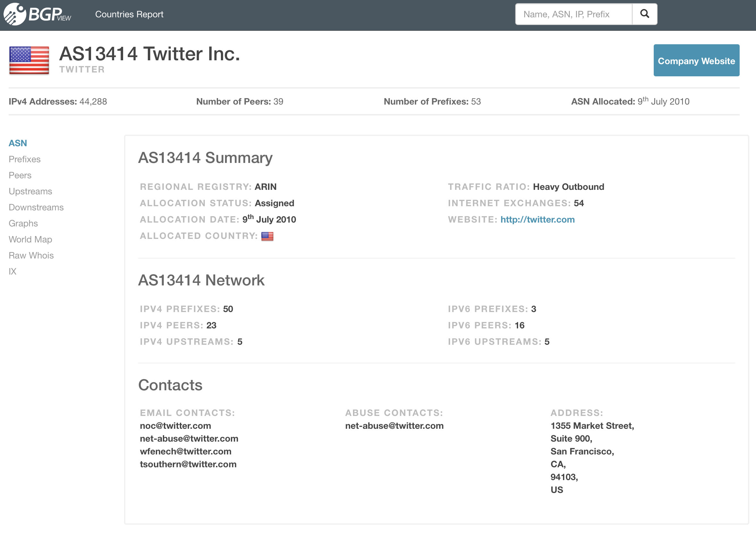Image resolution: width=756 pixels, height=533 pixels.
Task: Click net-abuse@twitter.com under Email Contacts
Action: coord(189,438)
